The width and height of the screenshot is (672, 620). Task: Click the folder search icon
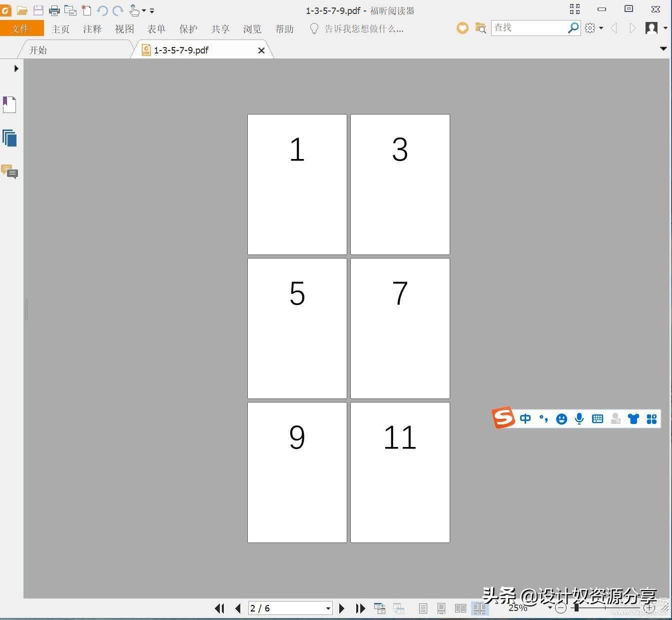pyautogui.click(x=481, y=28)
